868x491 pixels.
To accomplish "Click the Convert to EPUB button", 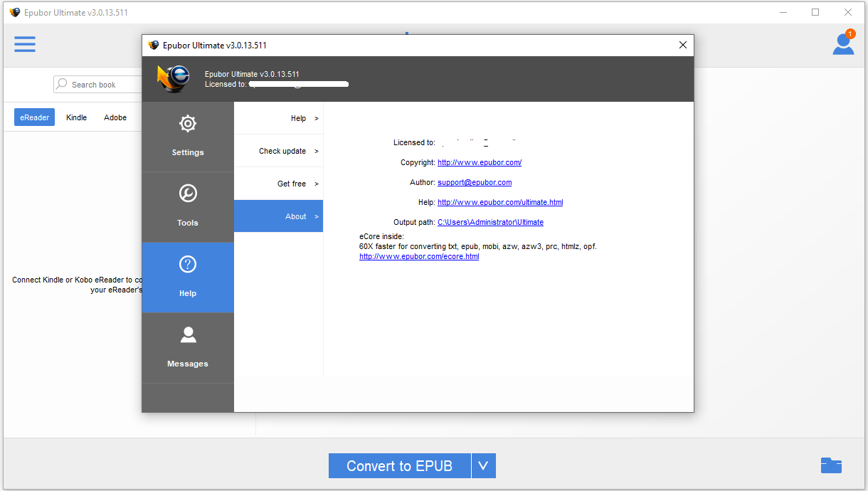I will (x=400, y=466).
